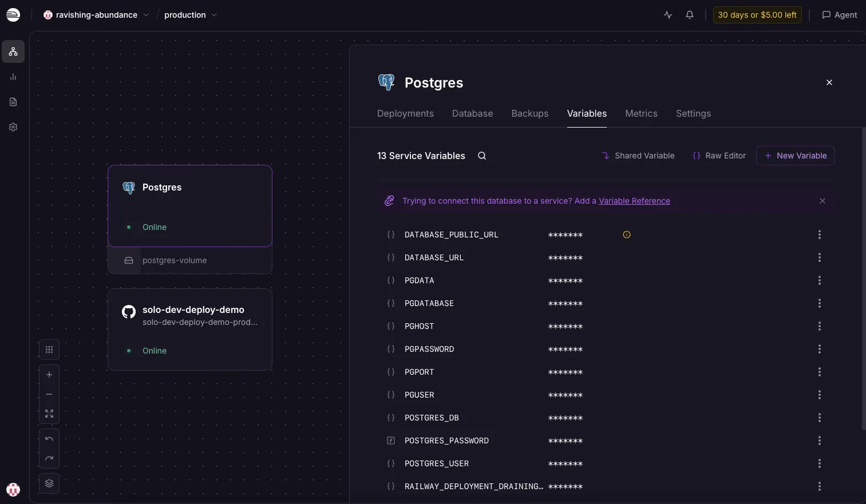
Task: Open the options menu for POSTGRES_PASSWORD
Action: [820, 440]
